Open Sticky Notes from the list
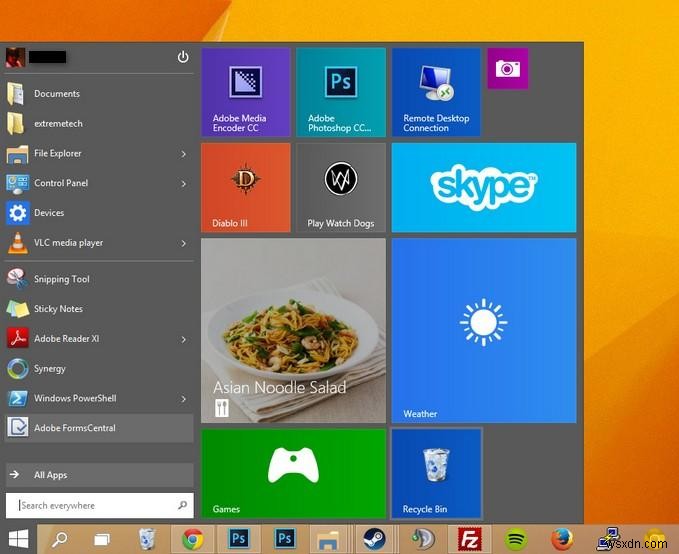The height and width of the screenshot is (554, 679). pyautogui.click(x=99, y=309)
